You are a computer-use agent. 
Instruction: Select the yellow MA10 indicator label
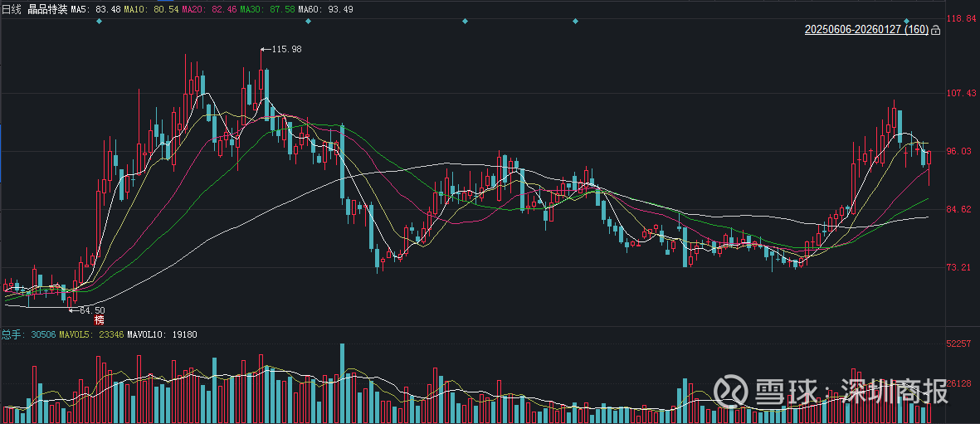coord(149,9)
